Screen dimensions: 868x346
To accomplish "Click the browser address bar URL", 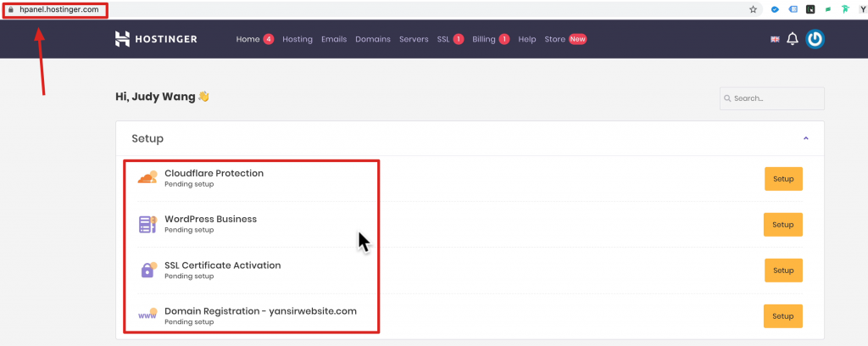I will coord(59,9).
